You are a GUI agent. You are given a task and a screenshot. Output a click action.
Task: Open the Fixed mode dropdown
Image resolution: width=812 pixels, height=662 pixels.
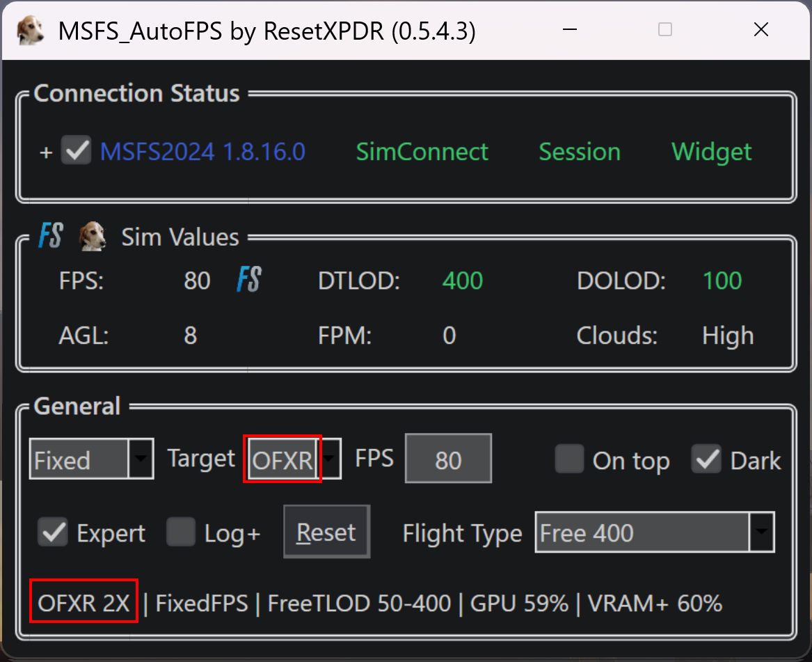click(92, 459)
